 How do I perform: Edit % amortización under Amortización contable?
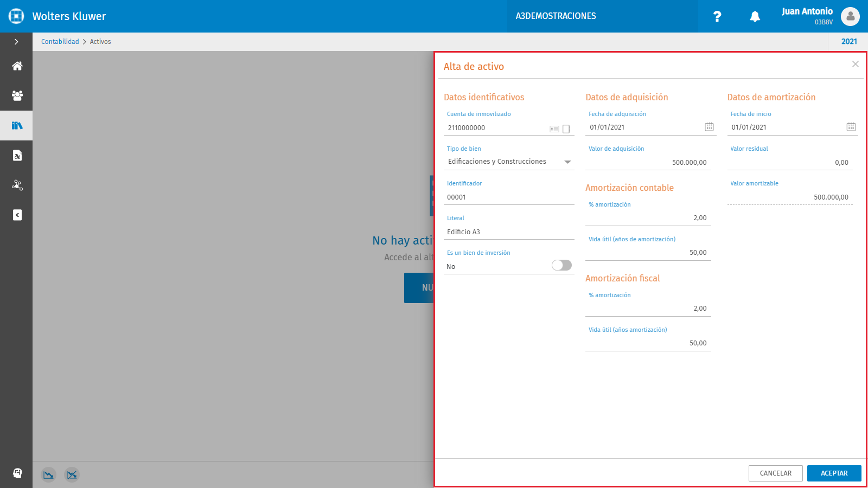(x=648, y=218)
